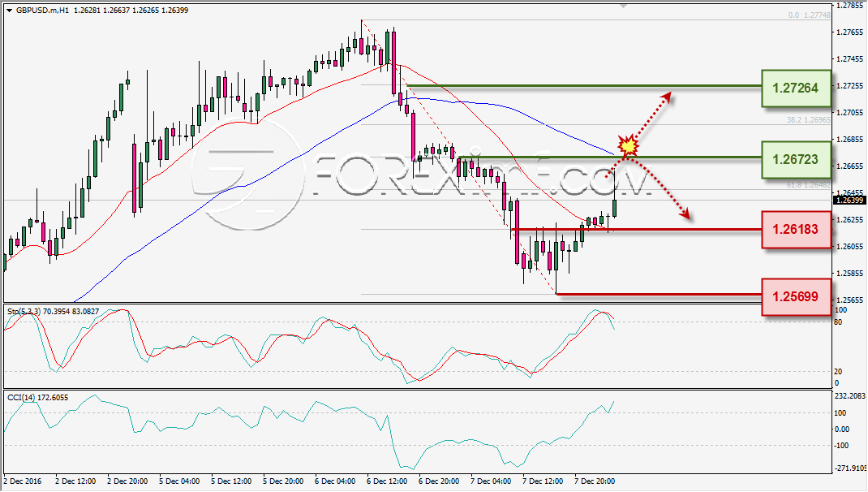
Task: Click the 1.27855 price scale value
Action: (x=849, y=6)
